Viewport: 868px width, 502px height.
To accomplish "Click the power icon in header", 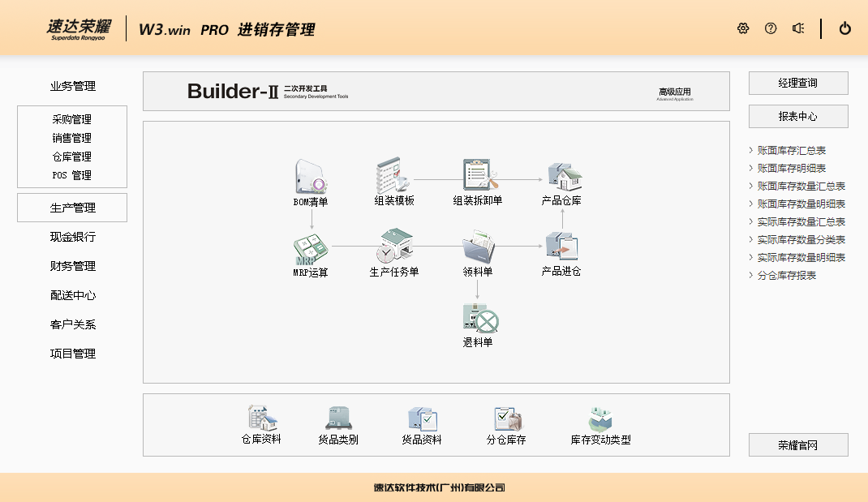I will pyautogui.click(x=844, y=28).
